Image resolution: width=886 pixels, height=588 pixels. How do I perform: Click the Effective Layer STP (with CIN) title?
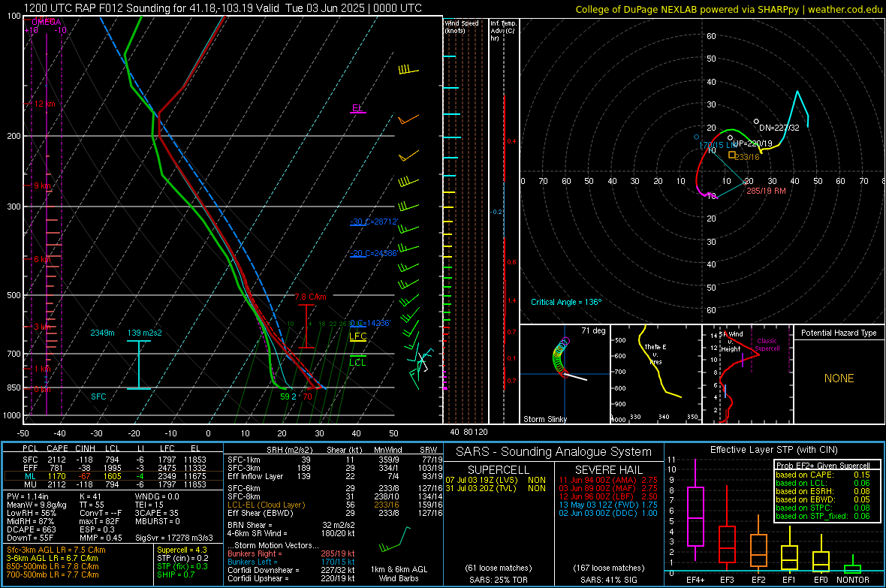(773, 450)
